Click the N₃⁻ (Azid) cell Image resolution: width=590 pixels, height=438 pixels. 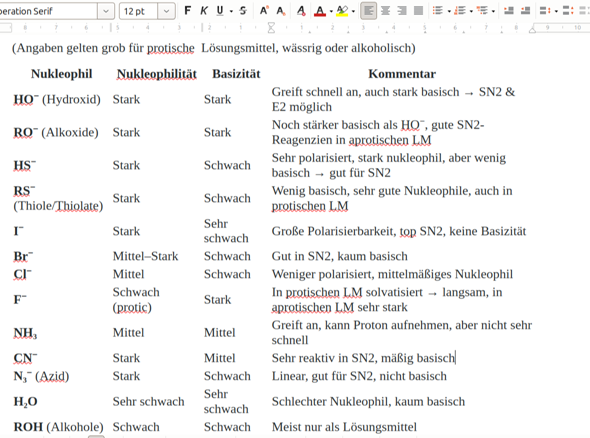41,376
